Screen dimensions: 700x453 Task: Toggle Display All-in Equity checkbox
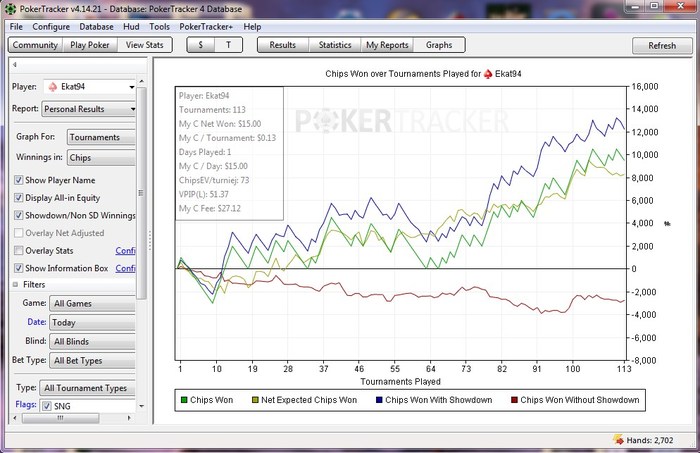pos(18,198)
